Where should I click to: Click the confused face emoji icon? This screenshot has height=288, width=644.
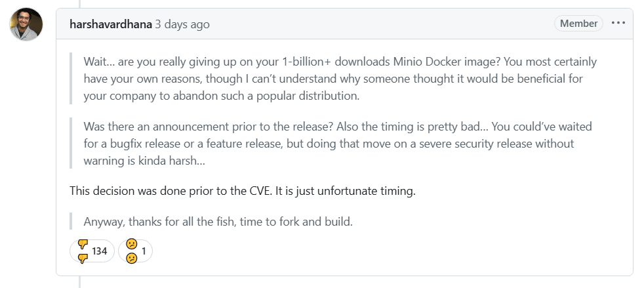pos(131,251)
